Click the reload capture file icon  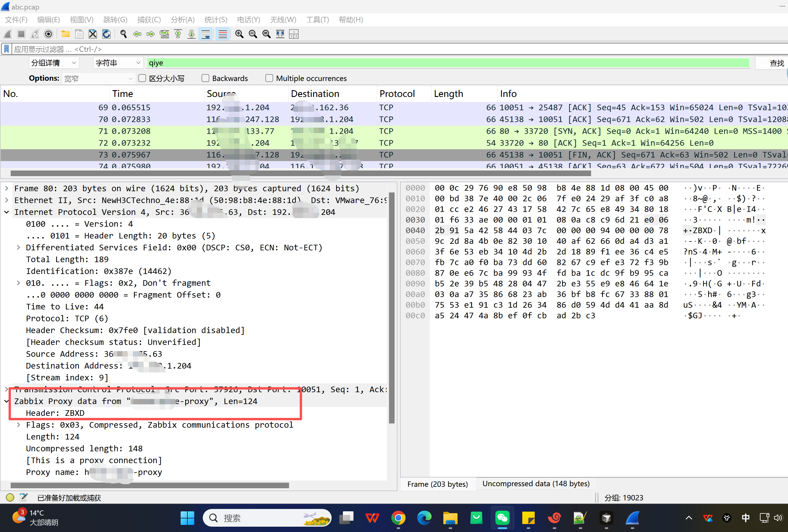click(x=106, y=34)
